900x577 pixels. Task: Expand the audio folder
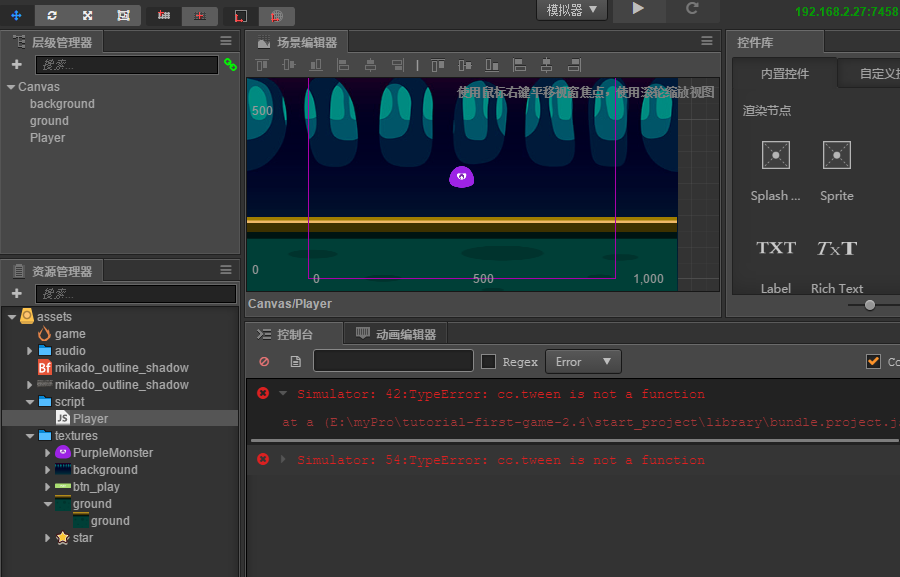pyautogui.click(x=29, y=351)
